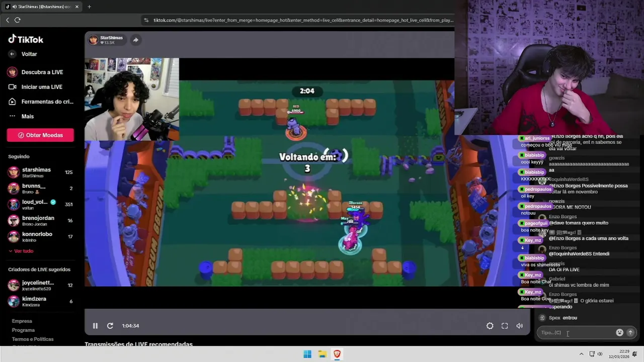Open konnorlobo in the Seguindo list
Screen dimensions: 644x362
click(x=40, y=236)
